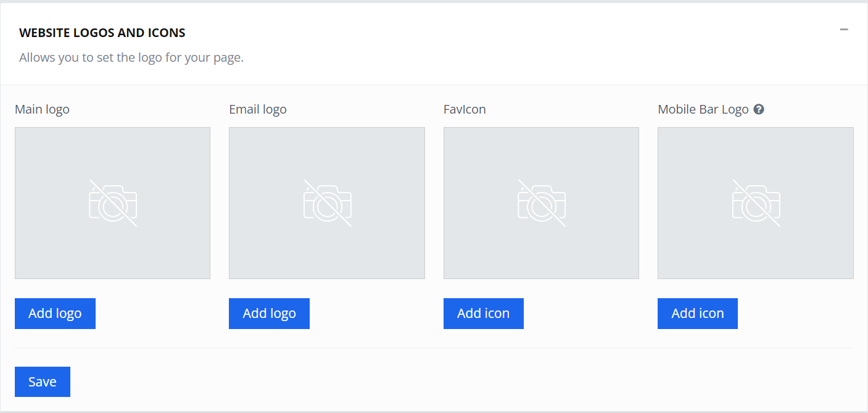Viewport: 868px width, 413px height.
Task: Save the logo settings
Action: pyautogui.click(x=43, y=382)
